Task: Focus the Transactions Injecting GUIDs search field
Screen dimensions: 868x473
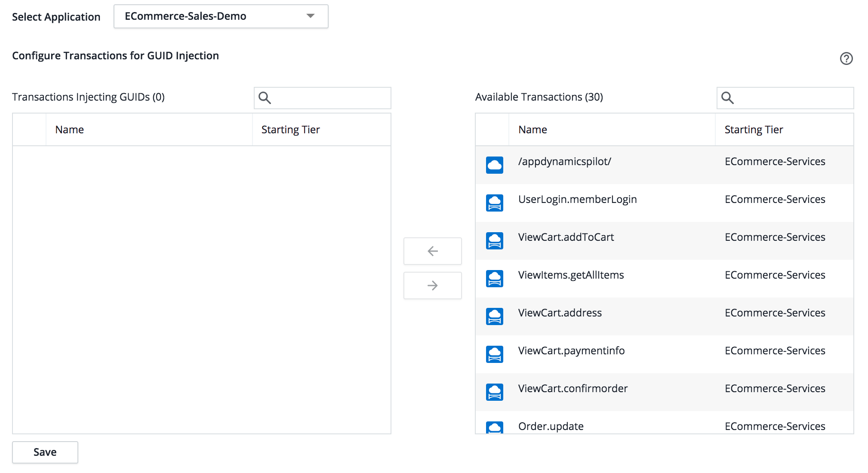Action: 322,98
